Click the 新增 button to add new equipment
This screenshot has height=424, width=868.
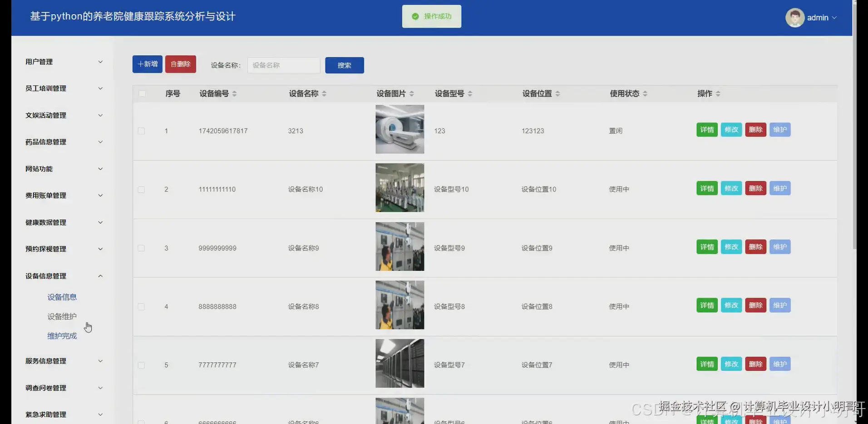(147, 64)
